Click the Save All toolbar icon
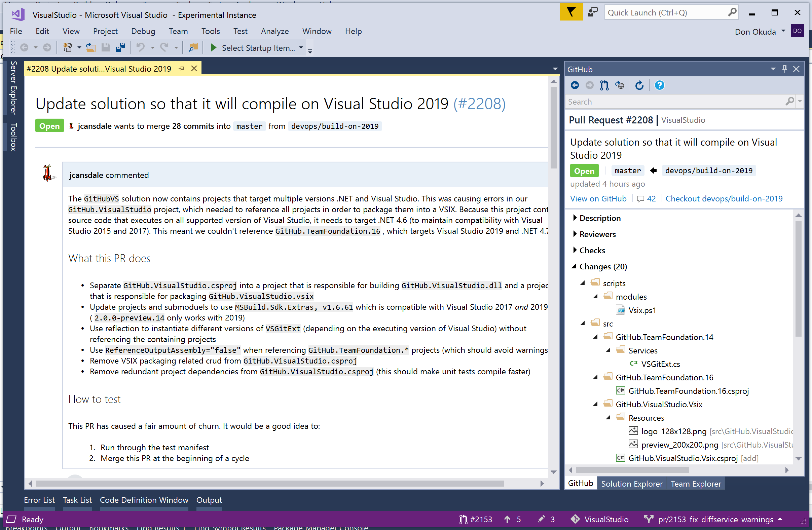 120,48
